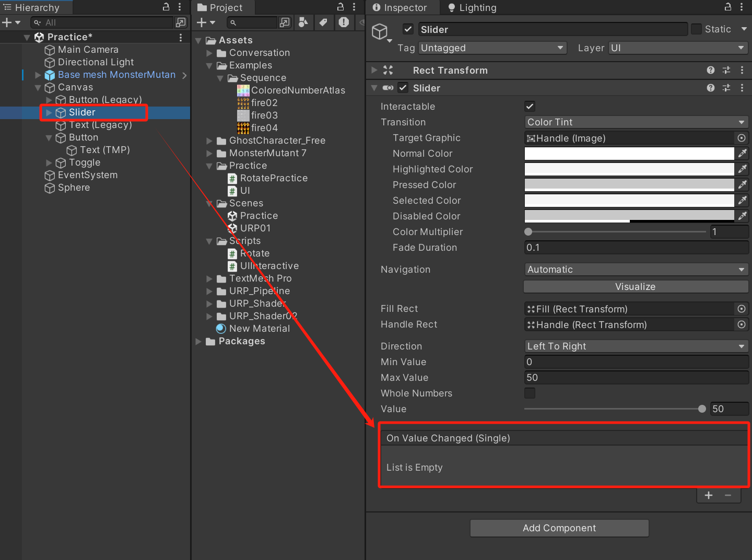Open the Tag dropdown showing Untagged
This screenshot has width=752, height=560.
492,48
